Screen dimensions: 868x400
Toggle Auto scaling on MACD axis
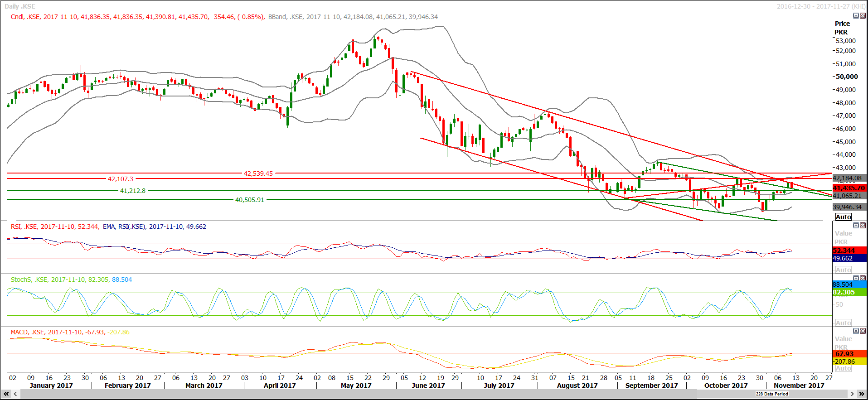click(843, 369)
